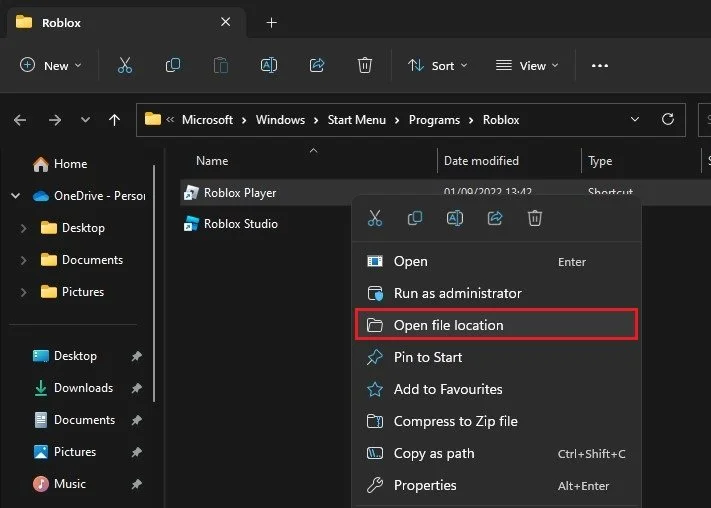Click the Rename icon in the top toolbar
Viewport: 711px width, 508px height.
click(x=269, y=65)
